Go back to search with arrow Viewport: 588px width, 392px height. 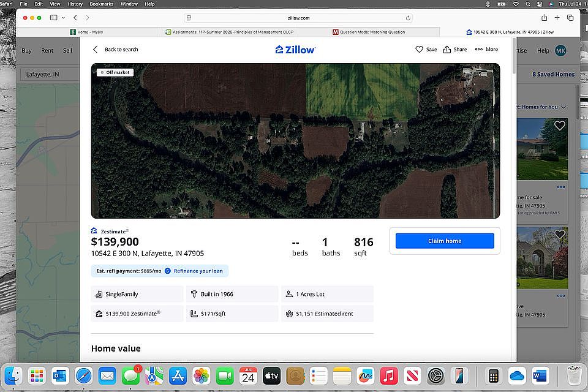(x=96, y=50)
